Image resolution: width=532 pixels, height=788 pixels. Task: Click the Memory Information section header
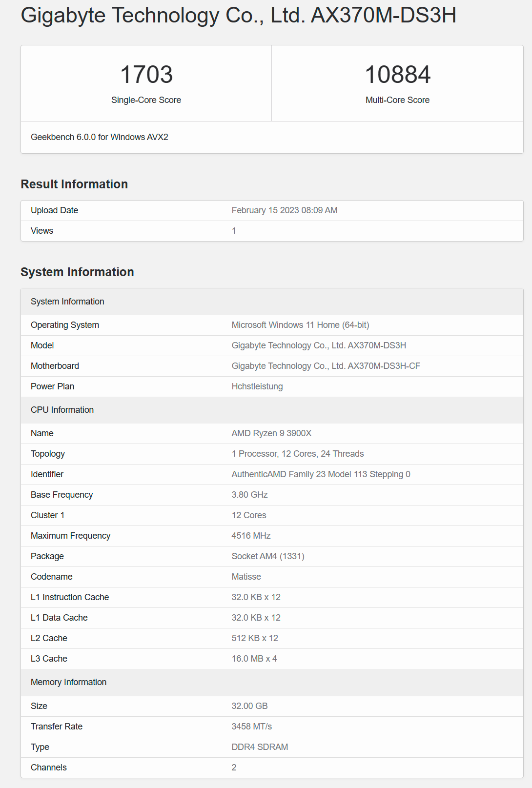coord(272,682)
